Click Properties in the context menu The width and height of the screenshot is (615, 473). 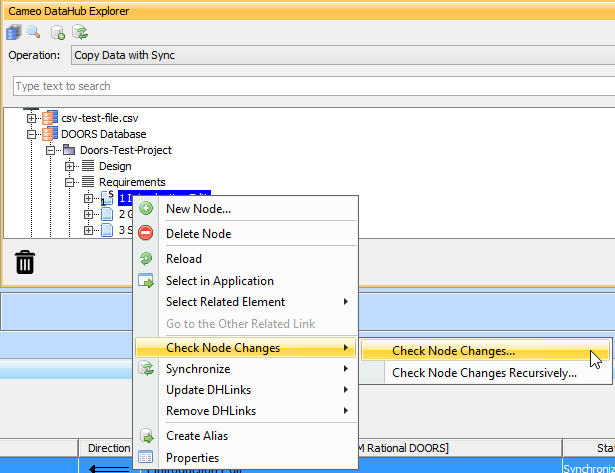tap(193, 457)
